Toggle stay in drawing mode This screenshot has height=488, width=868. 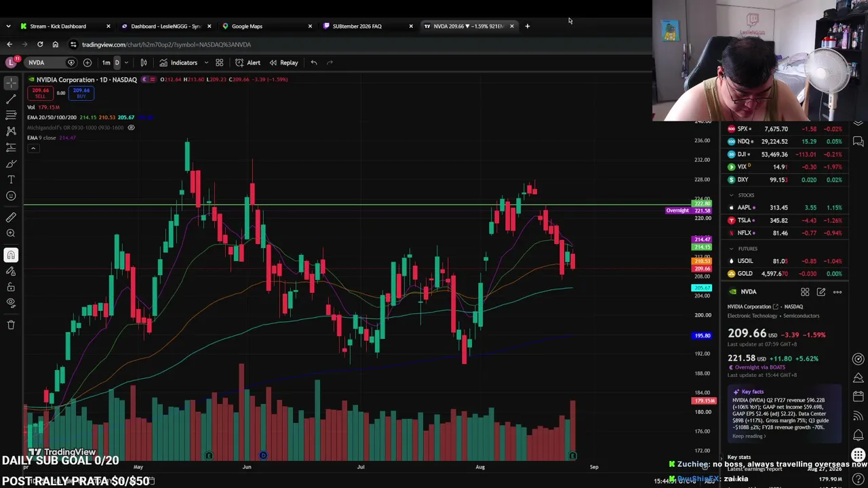click(11, 271)
